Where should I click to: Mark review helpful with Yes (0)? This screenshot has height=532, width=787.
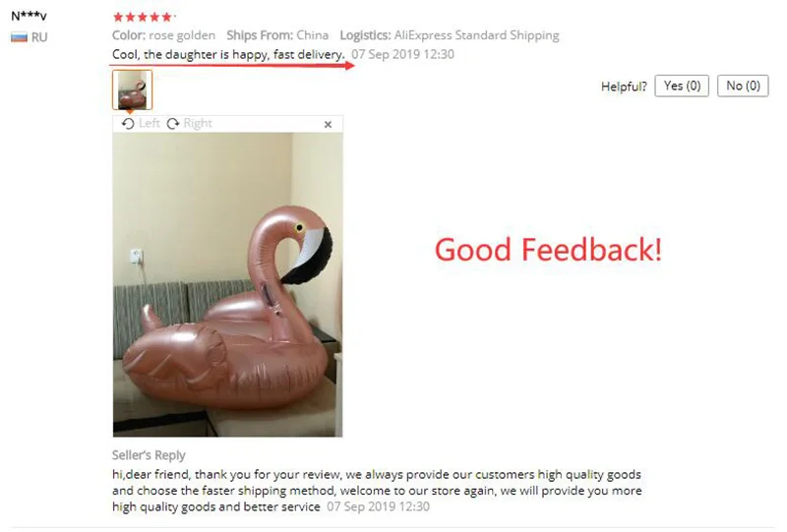(682, 86)
